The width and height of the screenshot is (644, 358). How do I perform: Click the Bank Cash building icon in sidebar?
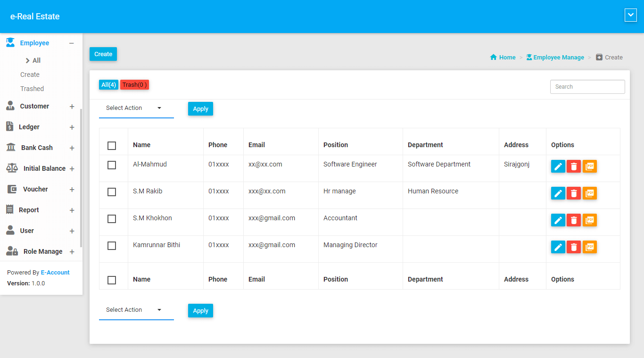[10, 148]
